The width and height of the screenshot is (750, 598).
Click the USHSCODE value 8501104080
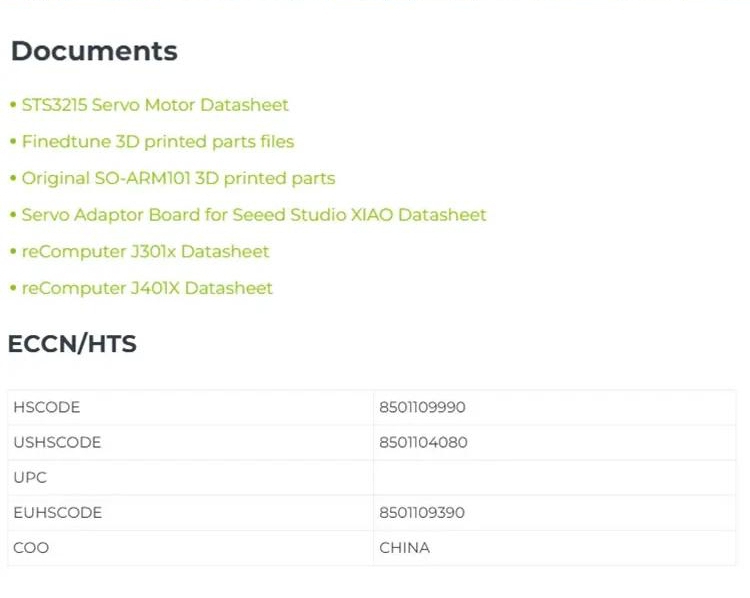coord(423,443)
